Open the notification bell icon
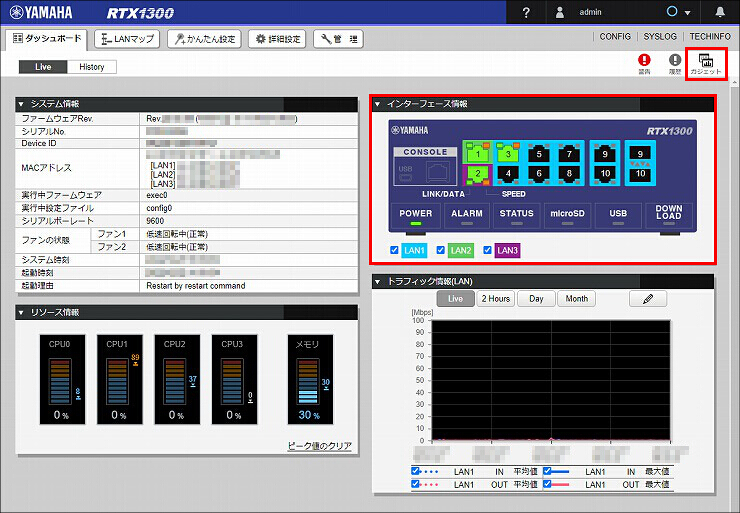This screenshot has width=740, height=513. point(720,12)
